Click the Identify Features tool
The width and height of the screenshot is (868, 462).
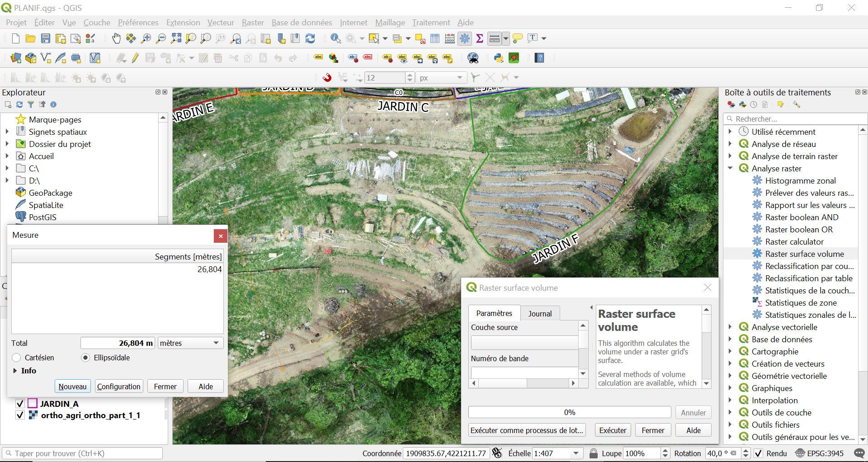click(335, 39)
